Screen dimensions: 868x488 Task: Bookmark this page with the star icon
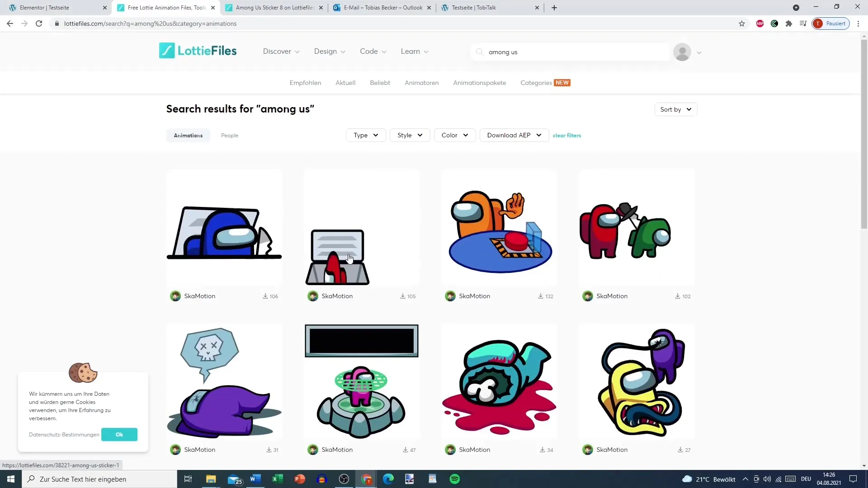(x=742, y=23)
